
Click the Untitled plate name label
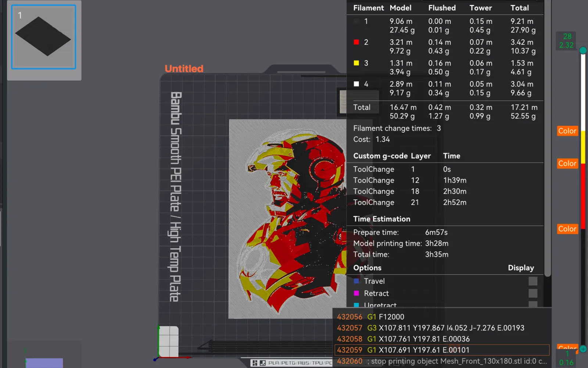(x=184, y=69)
